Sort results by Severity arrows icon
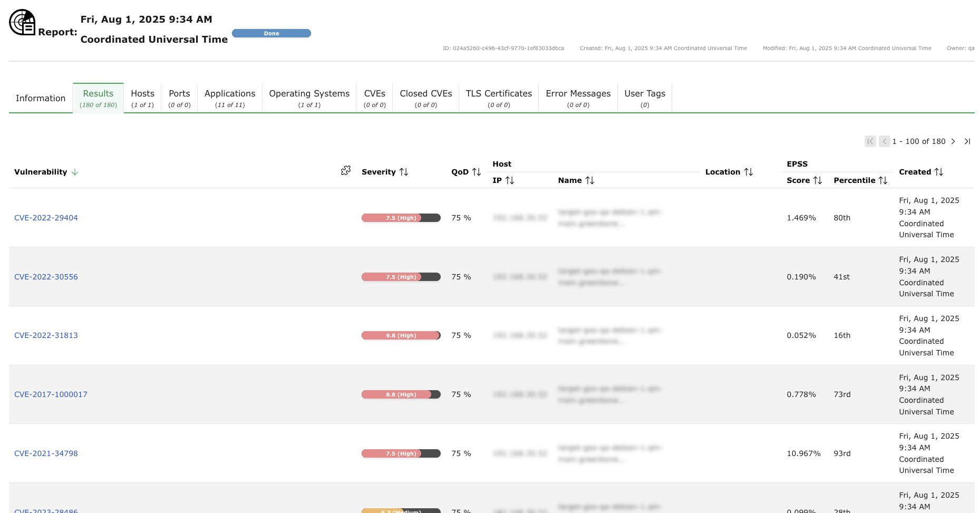This screenshot has width=980, height=513. (x=404, y=172)
